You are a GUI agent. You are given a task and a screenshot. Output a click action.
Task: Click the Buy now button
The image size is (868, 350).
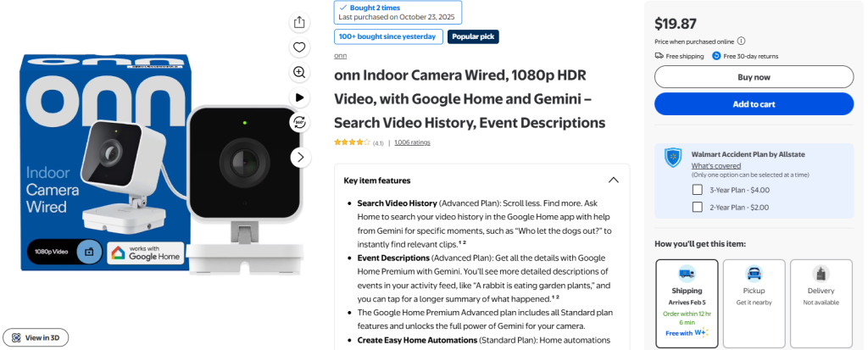[754, 77]
